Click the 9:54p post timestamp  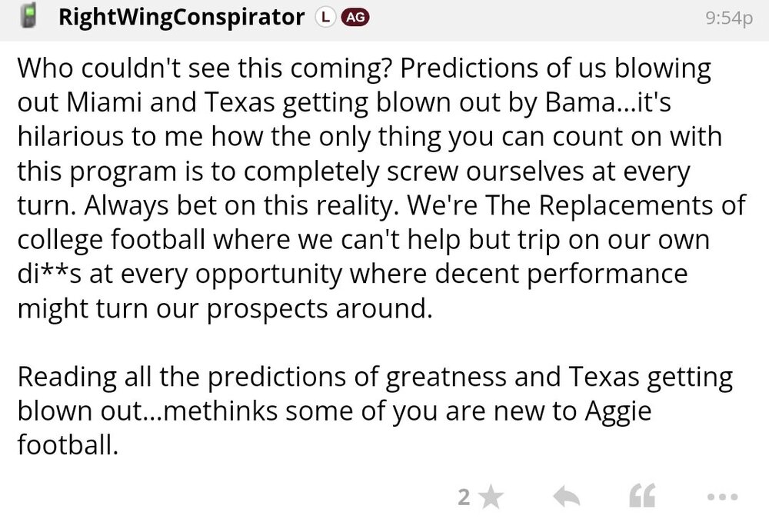[x=728, y=18]
